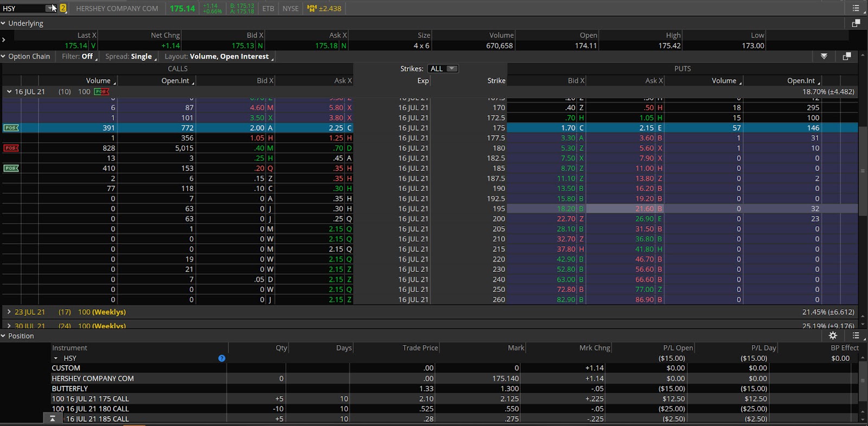
Task: Detach the Option Chain into a new window
Action: tap(847, 56)
